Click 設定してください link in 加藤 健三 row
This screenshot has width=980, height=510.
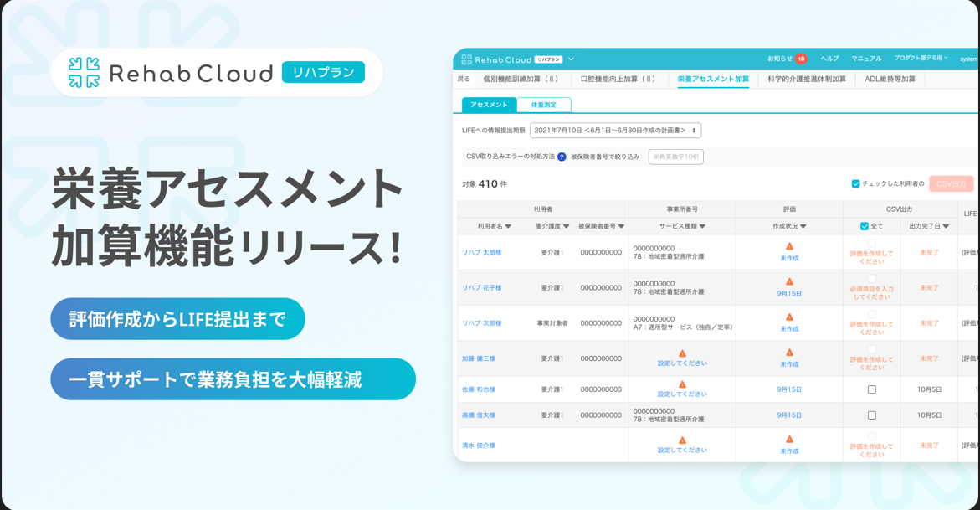coord(682,363)
